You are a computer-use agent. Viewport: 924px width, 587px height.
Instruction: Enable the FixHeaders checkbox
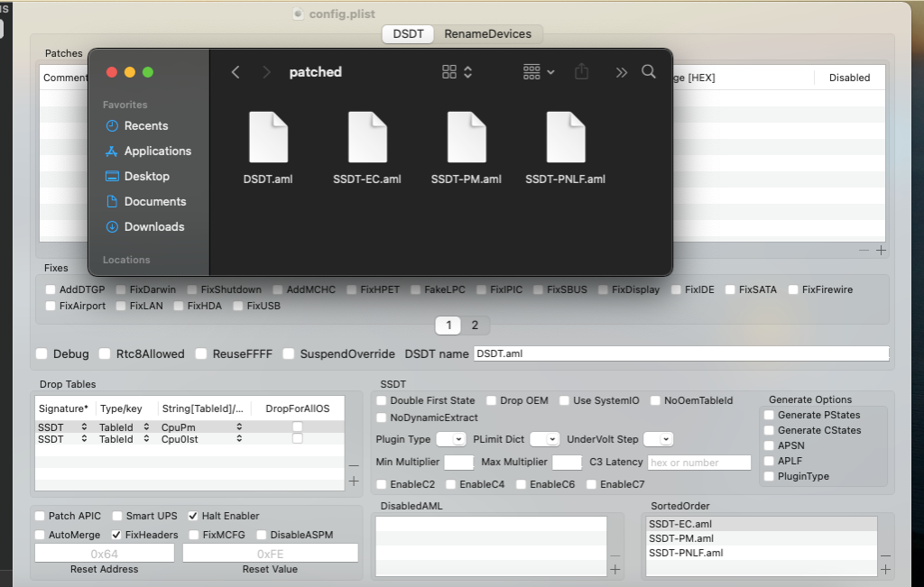[116, 535]
